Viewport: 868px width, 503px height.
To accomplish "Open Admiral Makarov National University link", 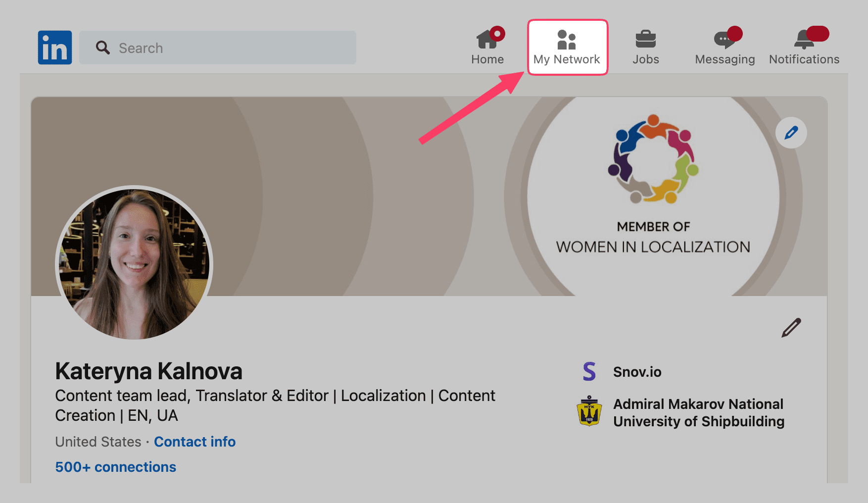I will pyautogui.click(x=698, y=412).
